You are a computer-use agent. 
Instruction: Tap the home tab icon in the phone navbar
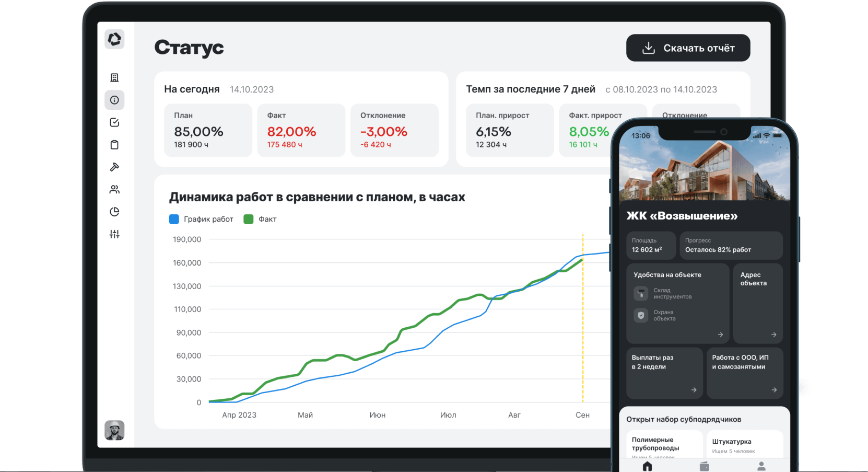click(648, 466)
